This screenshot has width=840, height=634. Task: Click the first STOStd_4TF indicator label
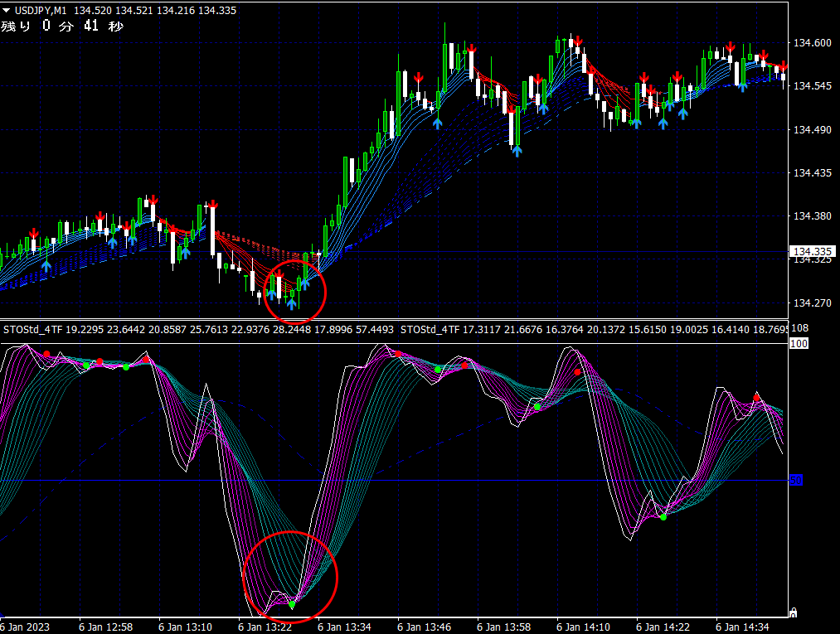(x=198, y=329)
